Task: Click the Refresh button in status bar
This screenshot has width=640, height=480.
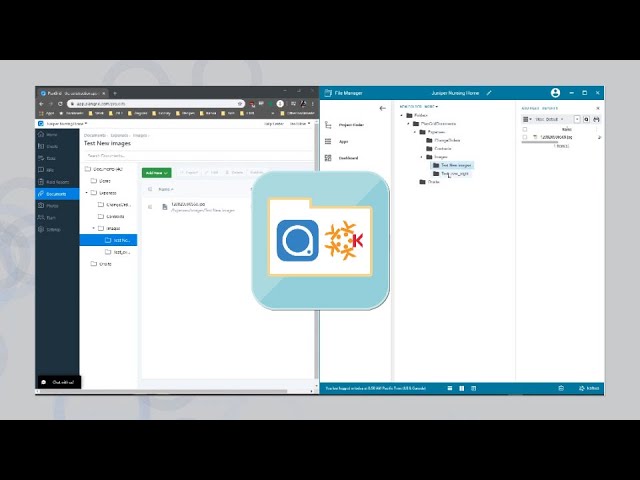Action: point(589,388)
